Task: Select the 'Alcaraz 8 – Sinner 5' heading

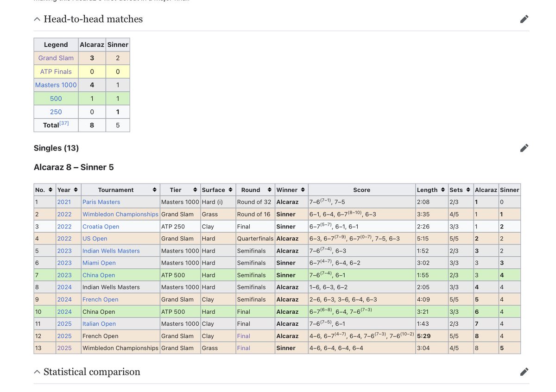Action: [x=74, y=167]
